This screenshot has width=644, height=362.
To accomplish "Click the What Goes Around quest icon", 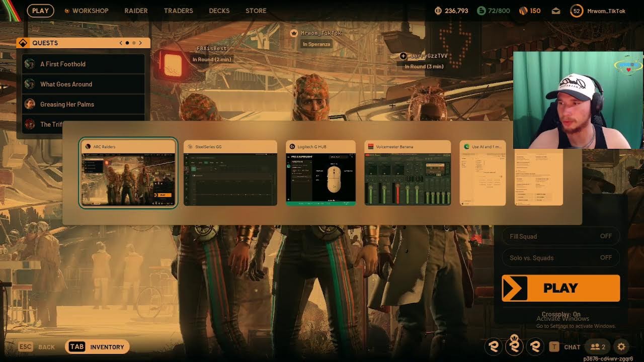I will pyautogui.click(x=30, y=84).
